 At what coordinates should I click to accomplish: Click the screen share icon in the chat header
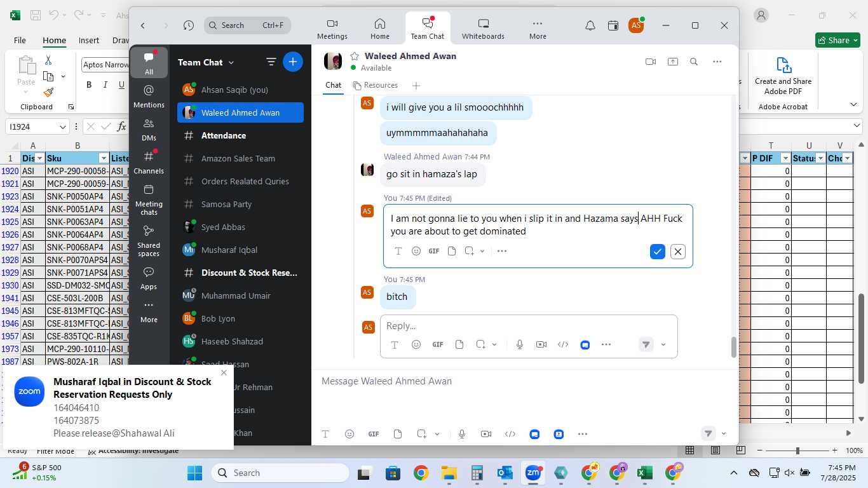(672, 62)
